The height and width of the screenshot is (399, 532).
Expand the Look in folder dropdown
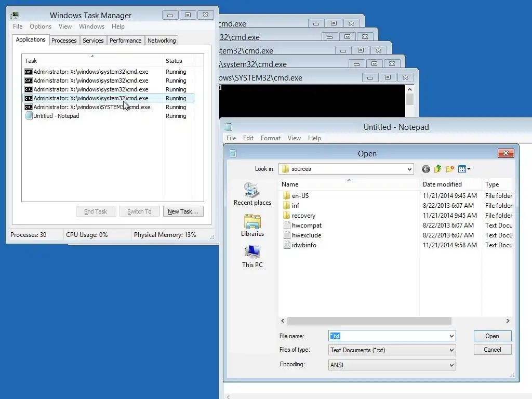point(409,169)
